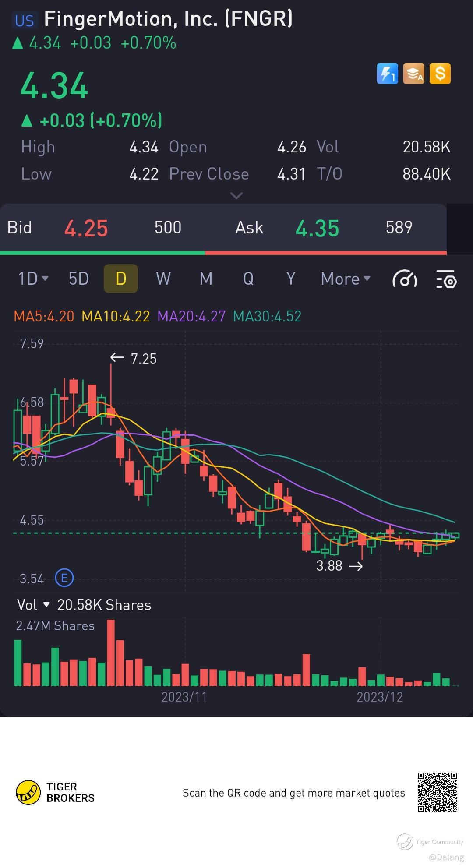The width and height of the screenshot is (473, 868).
Task: Tap the 2023/11 date axis label
Action: click(x=184, y=697)
